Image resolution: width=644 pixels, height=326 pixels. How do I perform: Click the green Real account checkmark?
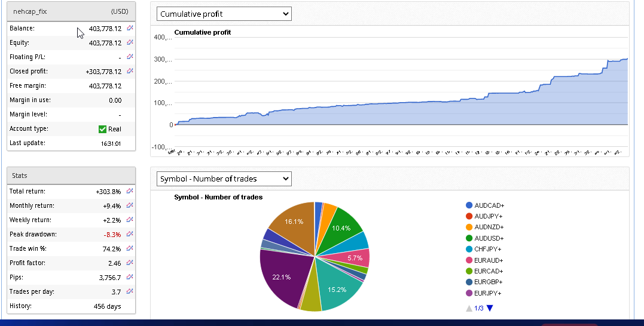coord(102,129)
